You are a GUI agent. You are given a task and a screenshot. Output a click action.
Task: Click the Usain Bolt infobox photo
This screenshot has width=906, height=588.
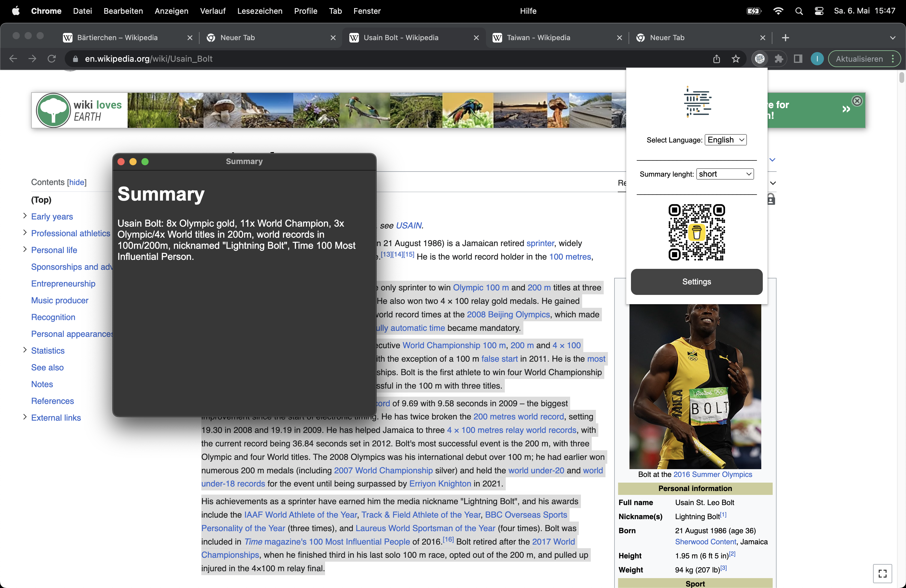click(x=695, y=387)
